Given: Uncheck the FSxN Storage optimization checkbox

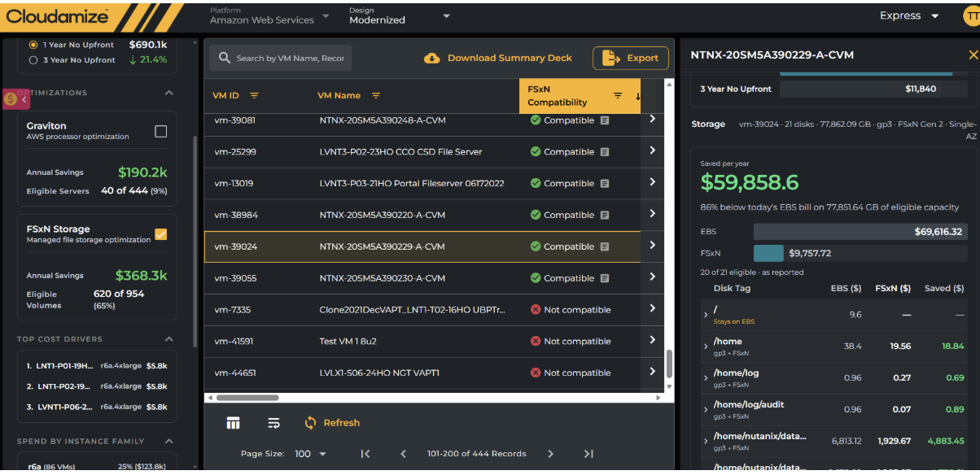Looking at the screenshot, I should pos(161,234).
